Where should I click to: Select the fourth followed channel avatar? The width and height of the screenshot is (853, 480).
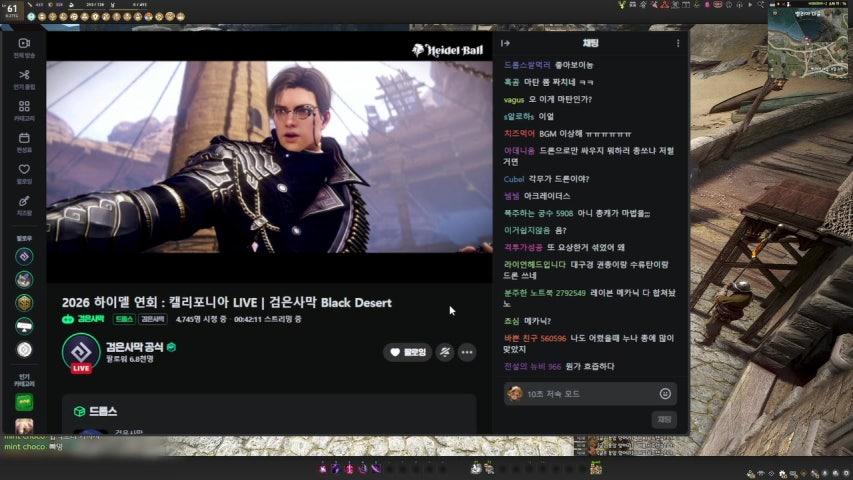coord(24,327)
